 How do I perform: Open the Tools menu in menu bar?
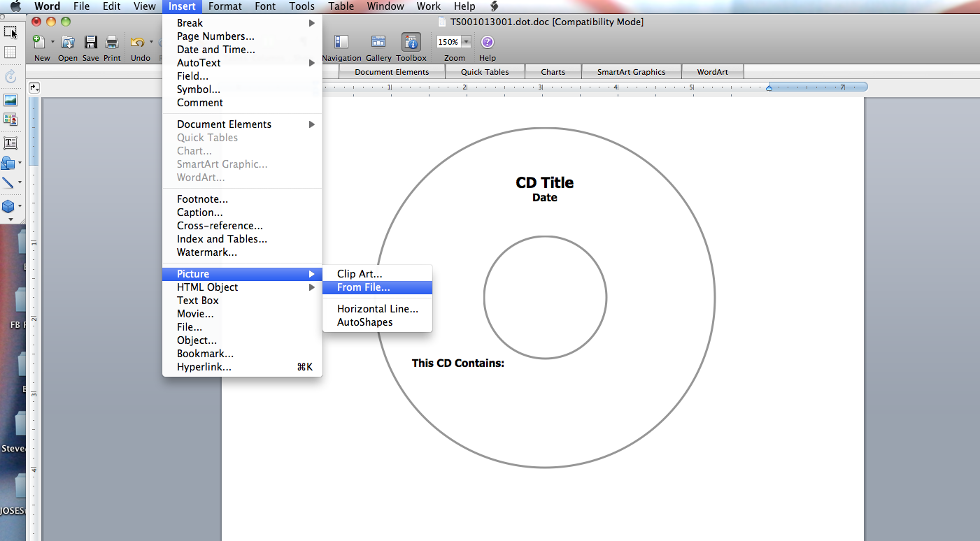point(302,6)
